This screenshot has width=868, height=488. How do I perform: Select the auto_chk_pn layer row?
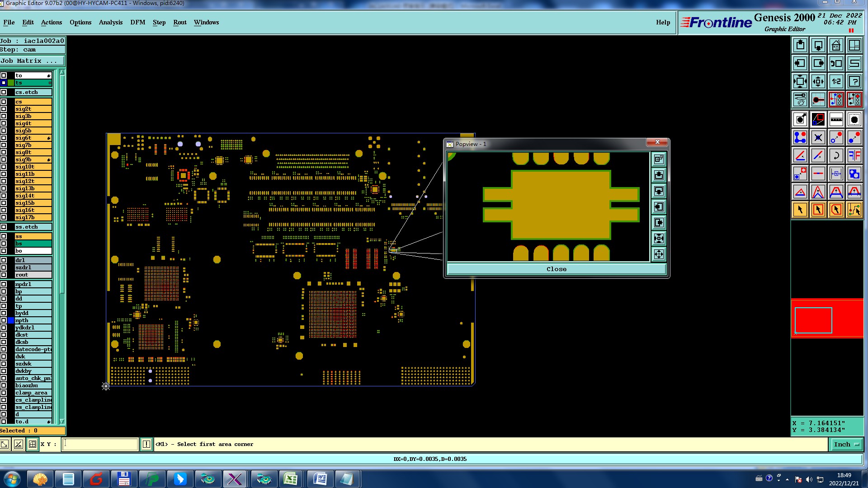click(33, 378)
